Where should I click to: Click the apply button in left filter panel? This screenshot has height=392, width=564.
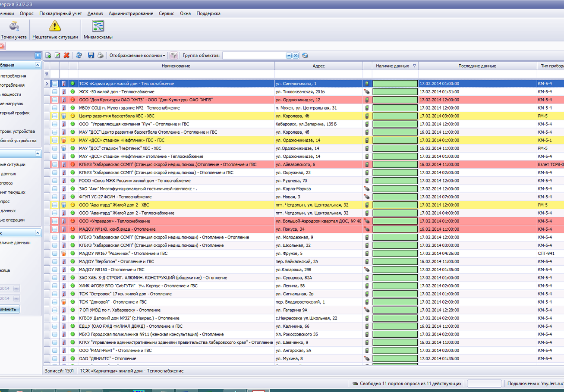tap(9, 309)
